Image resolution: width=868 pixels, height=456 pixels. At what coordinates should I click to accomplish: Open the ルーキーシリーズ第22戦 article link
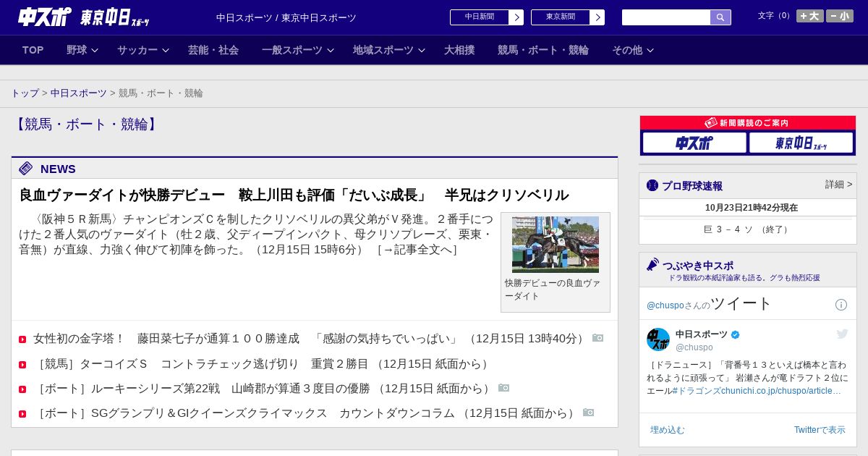263,389
